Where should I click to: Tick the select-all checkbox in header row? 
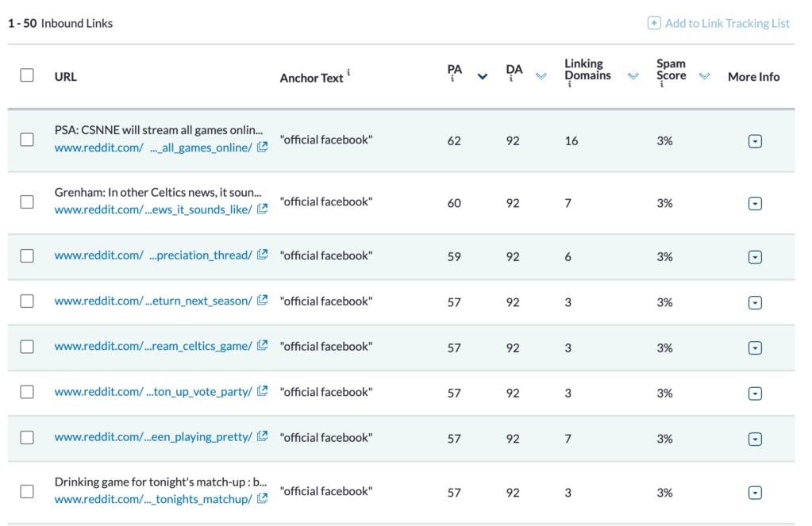tap(27, 75)
